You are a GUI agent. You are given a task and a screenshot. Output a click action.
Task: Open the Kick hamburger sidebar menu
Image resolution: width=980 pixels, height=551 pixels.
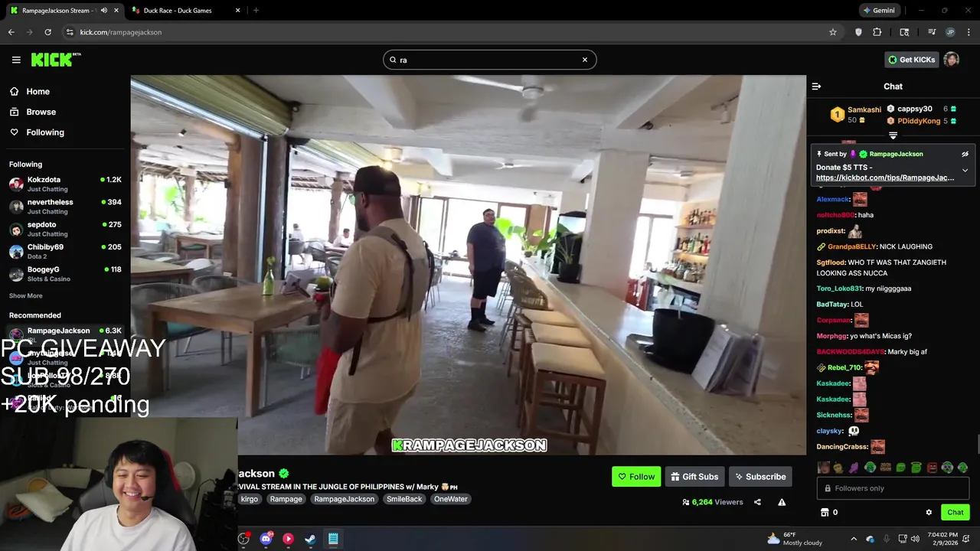[16, 60]
